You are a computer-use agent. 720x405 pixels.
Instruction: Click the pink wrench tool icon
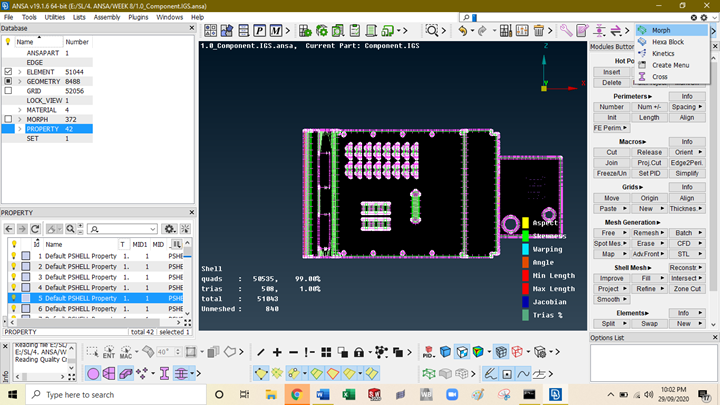tap(566, 31)
